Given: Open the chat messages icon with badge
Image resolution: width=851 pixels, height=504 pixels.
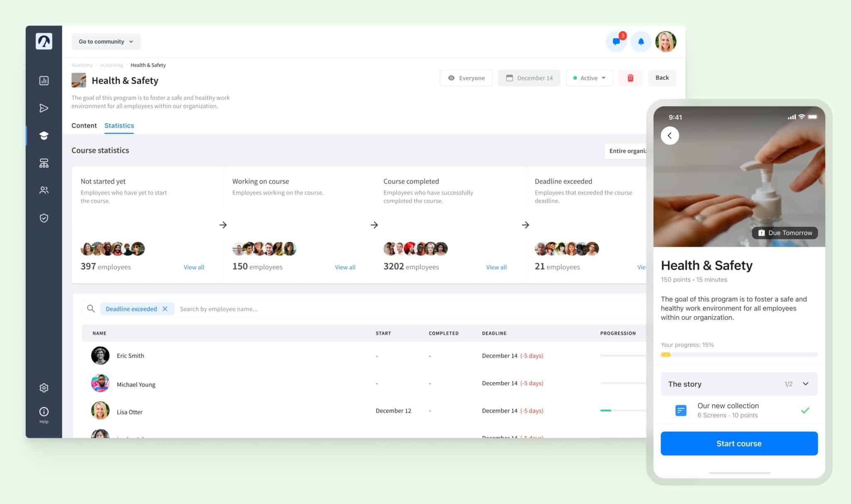Looking at the screenshot, I should pyautogui.click(x=616, y=42).
